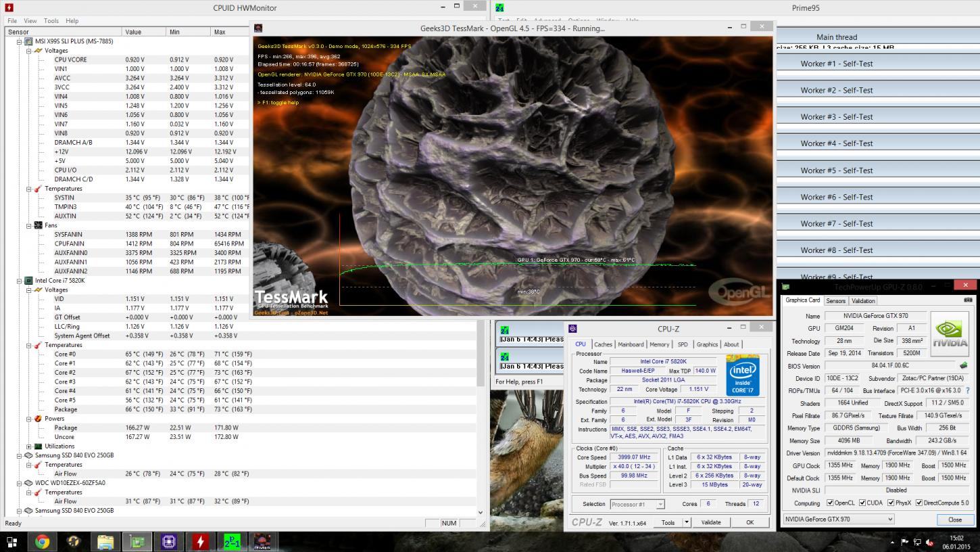
Task: Toggle the CUDA checkbox in GPU-Z
Action: coord(862,503)
